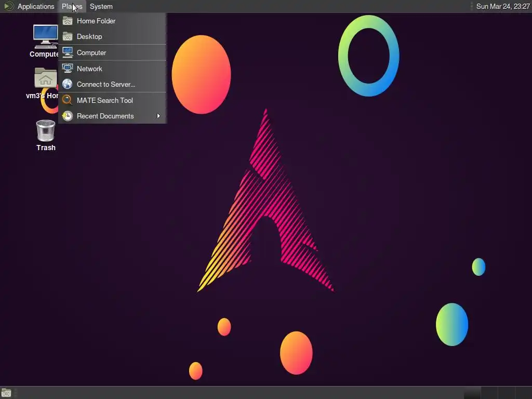Launch MATE Search Tool
The height and width of the screenshot is (399, 532).
point(112,100)
